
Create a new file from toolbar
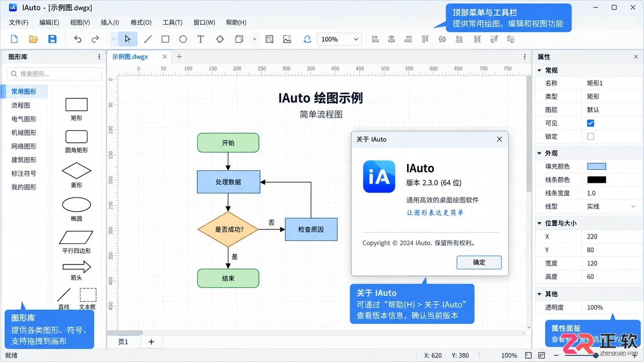(x=14, y=39)
